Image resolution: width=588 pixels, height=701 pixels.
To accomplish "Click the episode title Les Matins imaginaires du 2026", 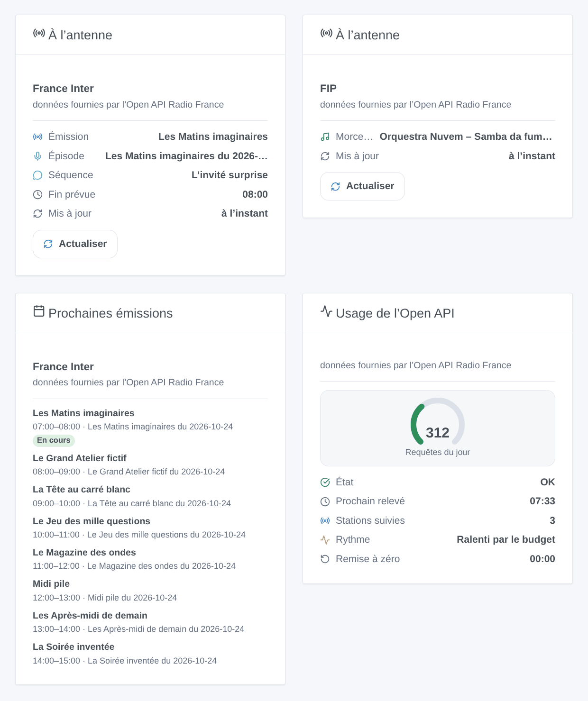I will (186, 156).
